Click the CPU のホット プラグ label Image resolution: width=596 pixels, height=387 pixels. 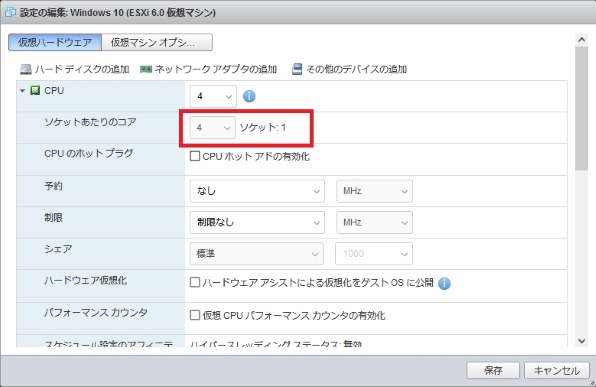[x=89, y=154]
